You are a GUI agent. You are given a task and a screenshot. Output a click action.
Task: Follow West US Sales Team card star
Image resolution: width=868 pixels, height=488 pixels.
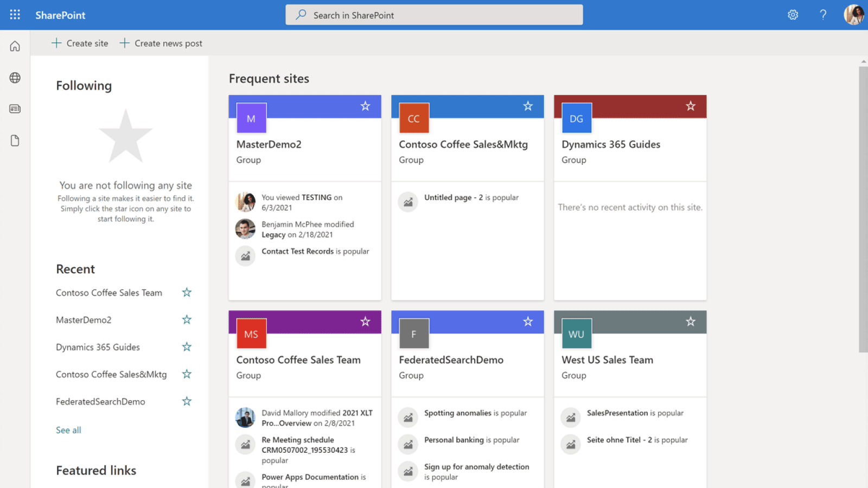691,322
